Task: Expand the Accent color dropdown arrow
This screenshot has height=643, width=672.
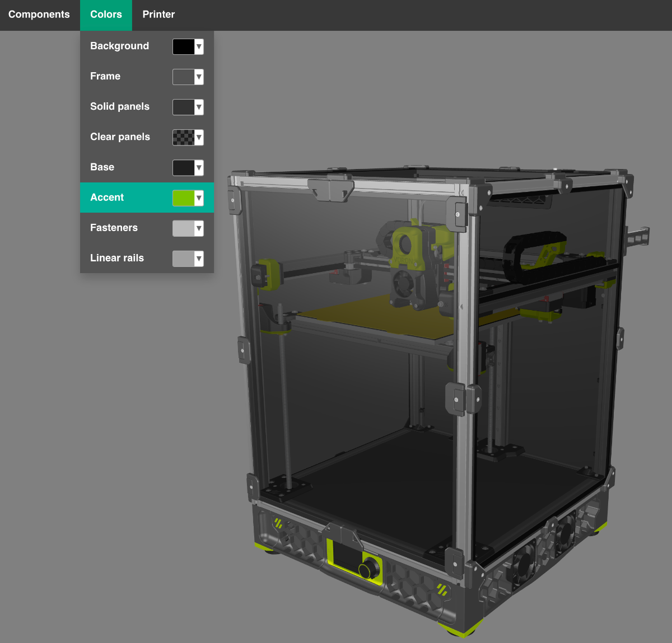Action: coord(199,198)
